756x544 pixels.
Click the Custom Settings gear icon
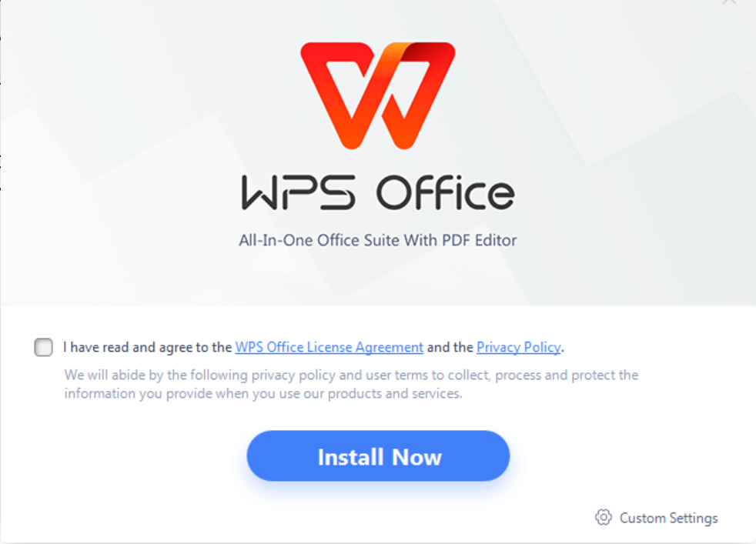603,517
